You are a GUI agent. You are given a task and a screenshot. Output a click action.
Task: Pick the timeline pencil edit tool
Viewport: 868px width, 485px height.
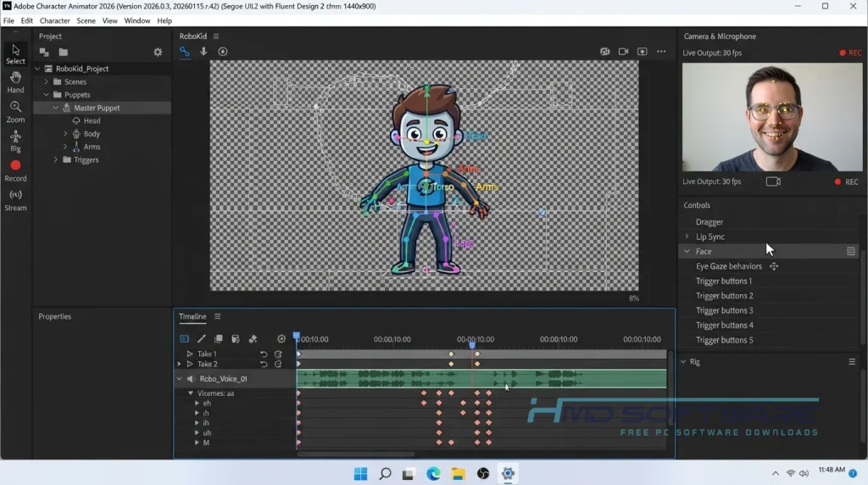coord(202,338)
